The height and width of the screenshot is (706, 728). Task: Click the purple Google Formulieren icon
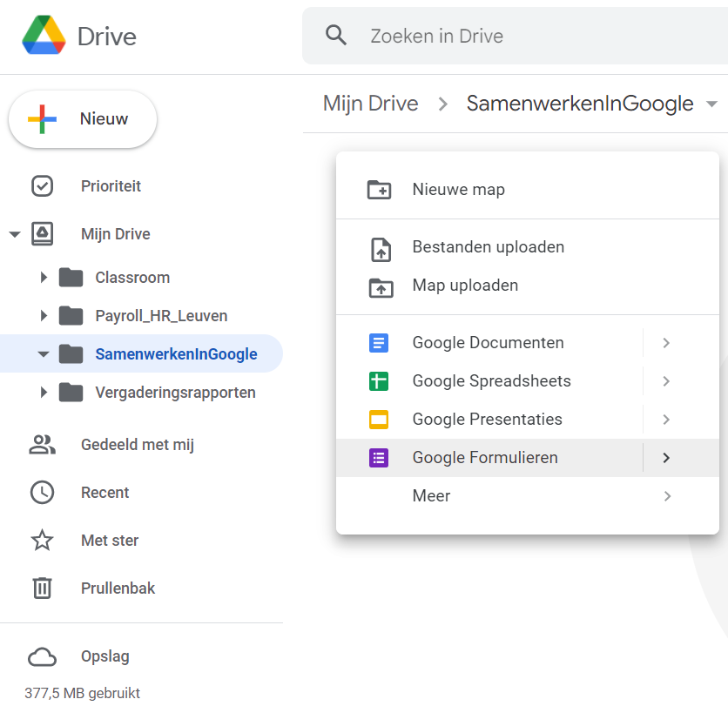[x=379, y=458]
